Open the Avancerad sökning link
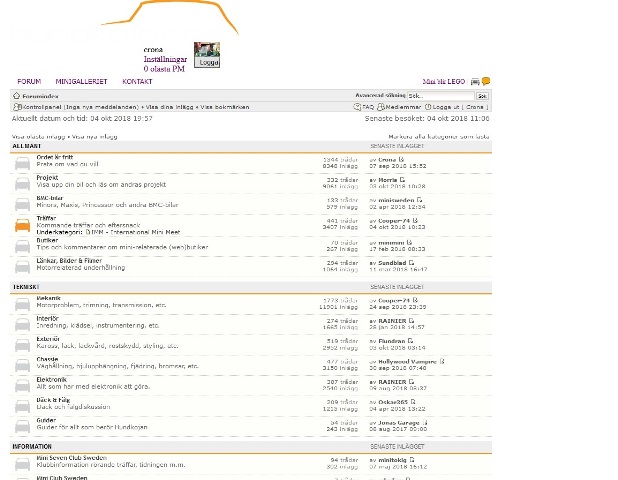Image resolution: width=618 pixels, height=480 pixels. point(380,95)
